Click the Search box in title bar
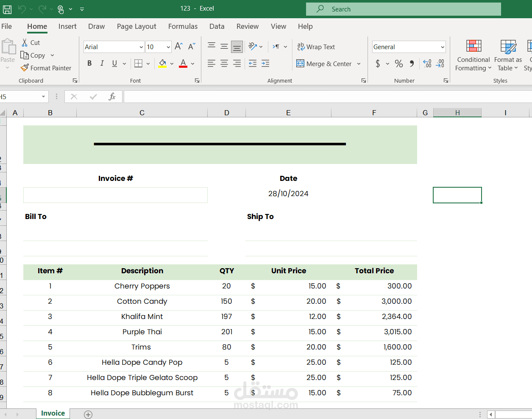Screen dimensions: 532x419 404,9
